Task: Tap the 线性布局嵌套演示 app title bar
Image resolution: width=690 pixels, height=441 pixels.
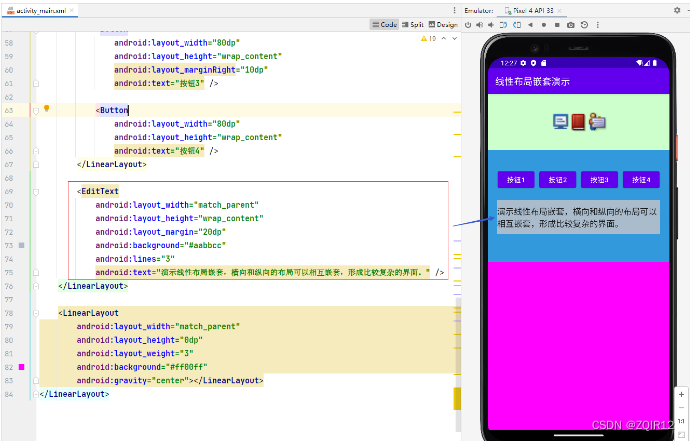Action: (x=579, y=82)
